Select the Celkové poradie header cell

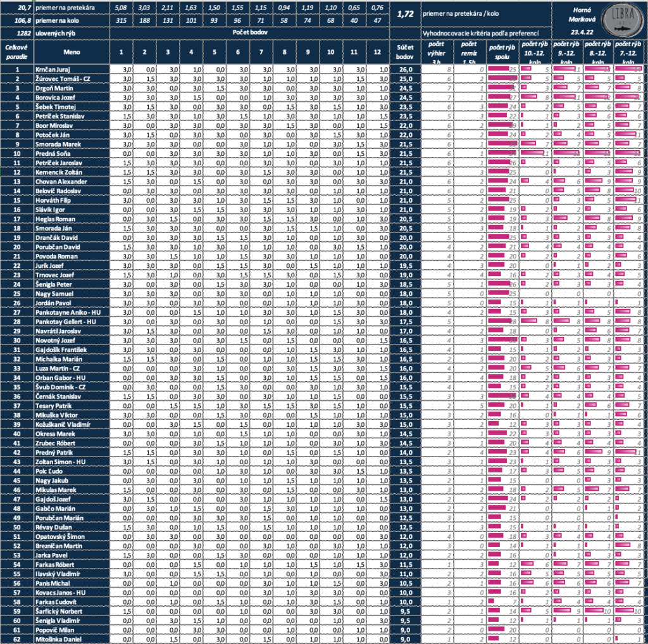click(x=17, y=52)
